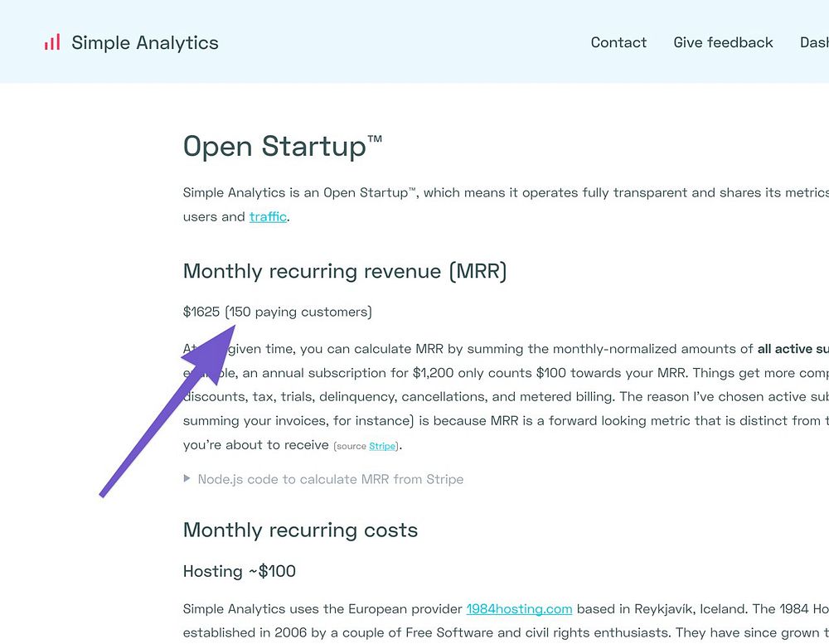
Task: Visit the 1984hosting.com link
Action: coord(519,609)
